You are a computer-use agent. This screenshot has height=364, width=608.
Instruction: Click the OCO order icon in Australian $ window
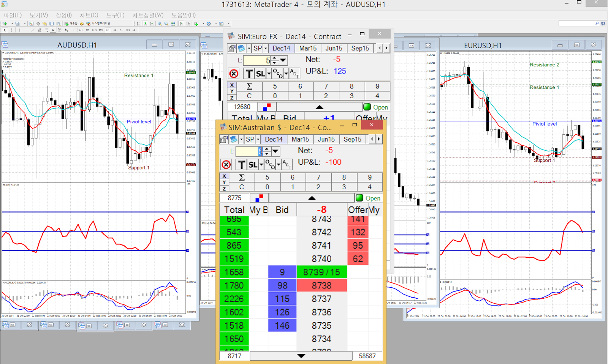[270, 165]
